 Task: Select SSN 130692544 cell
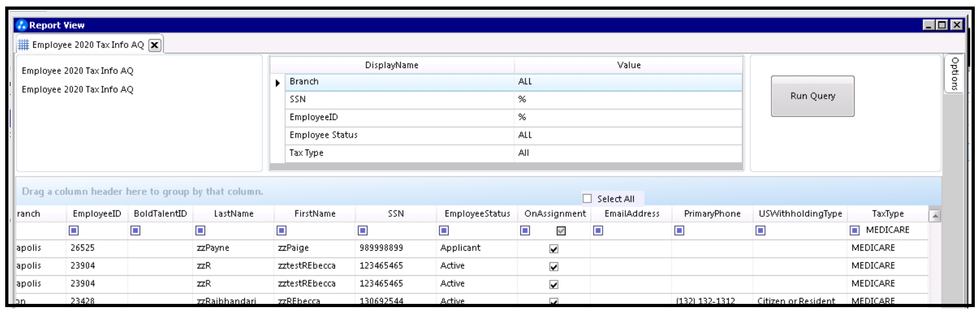[396, 301]
